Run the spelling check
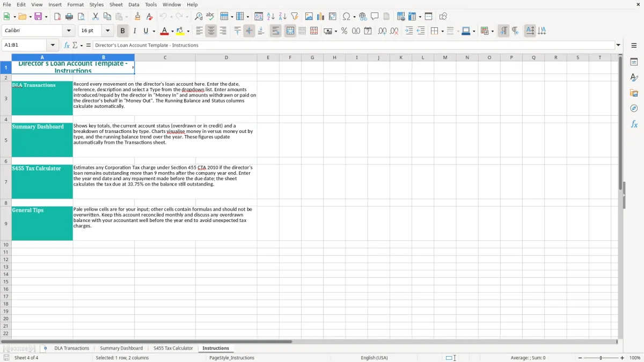 pos(210,17)
